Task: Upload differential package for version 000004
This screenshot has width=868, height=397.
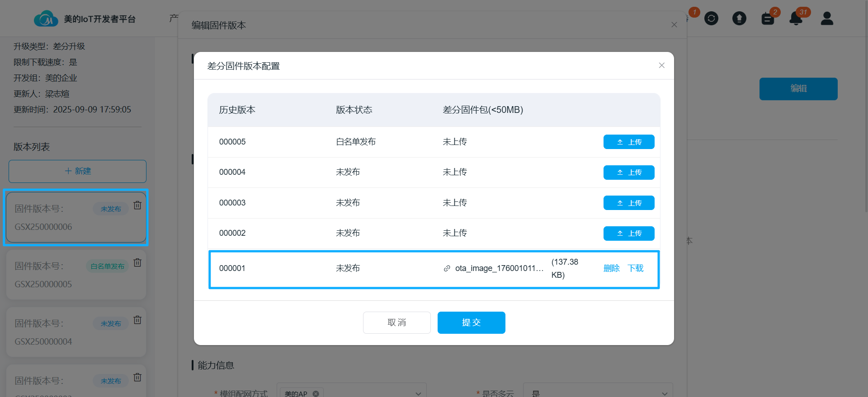Action: (628, 173)
